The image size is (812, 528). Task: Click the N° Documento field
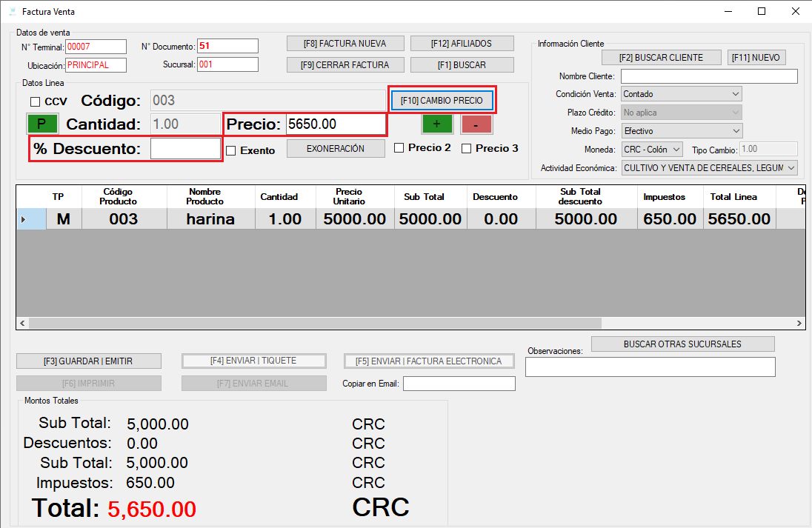click(x=228, y=46)
